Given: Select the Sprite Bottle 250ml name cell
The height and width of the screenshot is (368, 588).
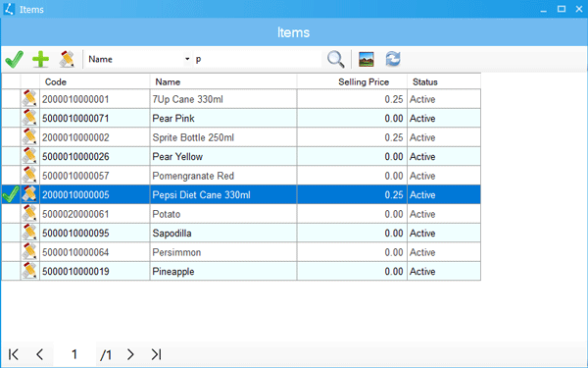Looking at the screenshot, I should pyautogui.click(x=223, y=137).
